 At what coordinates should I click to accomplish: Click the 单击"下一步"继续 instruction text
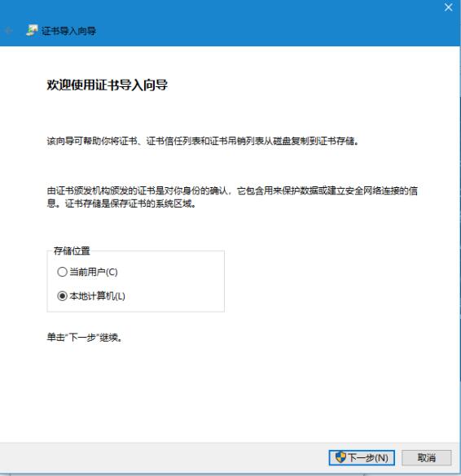click(85, 337)
